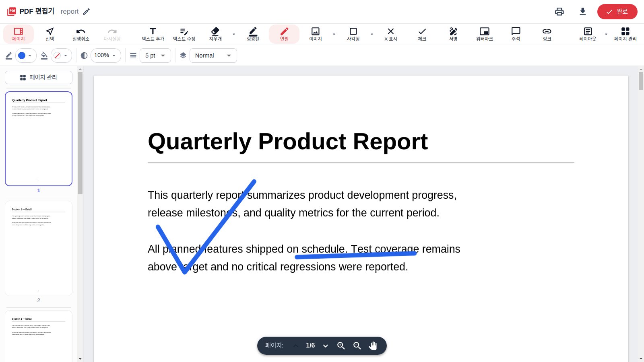Open the 서명 signature tool
The width and height of the screenshot is (644, 362).
coord(453,34)
